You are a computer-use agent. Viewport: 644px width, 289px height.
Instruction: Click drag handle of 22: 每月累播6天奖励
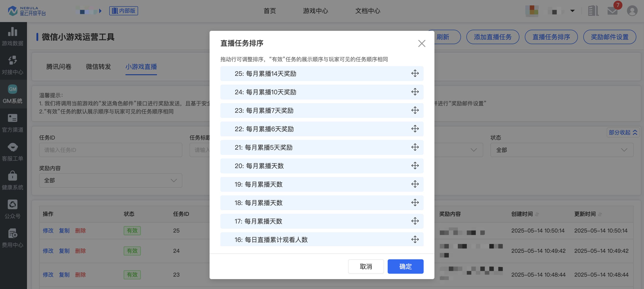[x=415, y=129]
